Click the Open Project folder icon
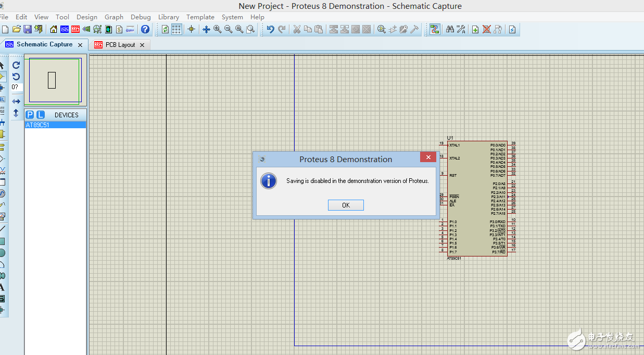Image resolution: width=644 pixels, height=355 pixels. pyautogui.click(x=17, y=29)
